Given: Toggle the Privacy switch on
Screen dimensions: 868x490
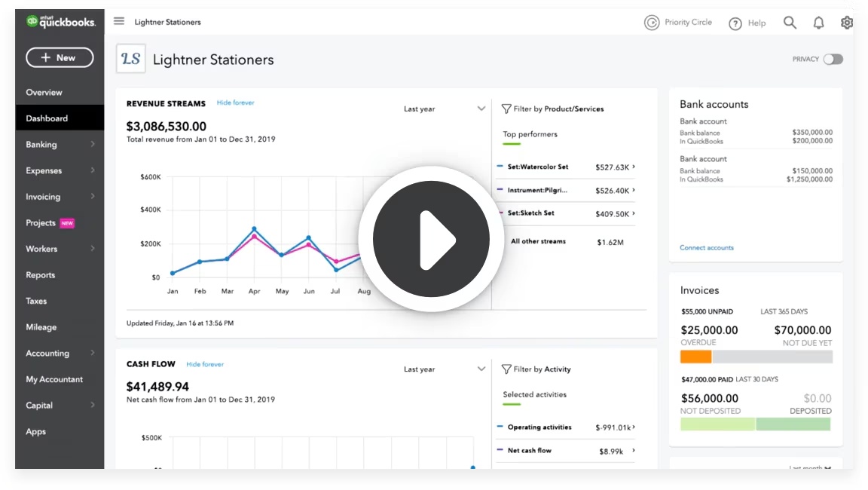Looking at the screenshot, I should [833, 58].
